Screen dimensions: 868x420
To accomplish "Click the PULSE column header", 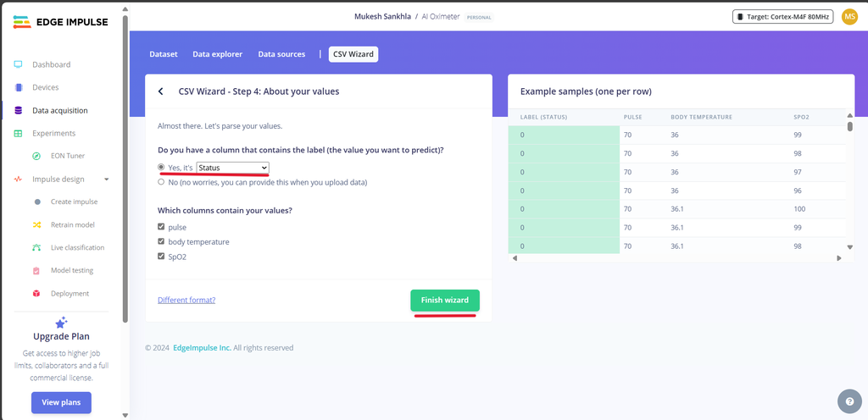I will 632,117.
